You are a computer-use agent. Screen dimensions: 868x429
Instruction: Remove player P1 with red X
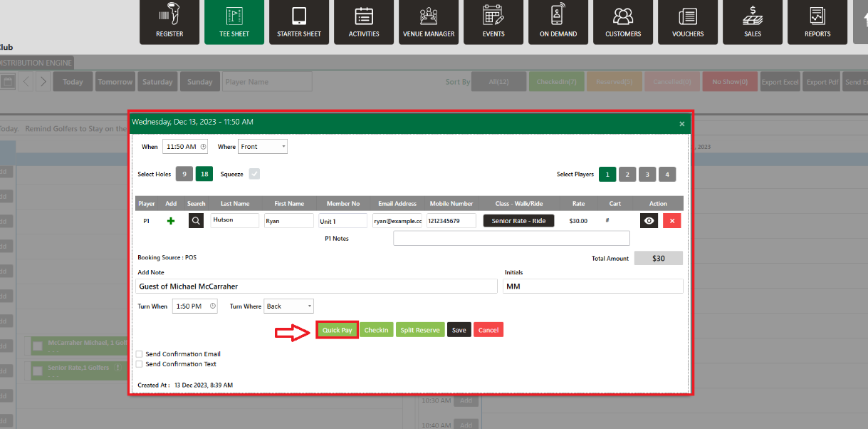pos(671,221)
